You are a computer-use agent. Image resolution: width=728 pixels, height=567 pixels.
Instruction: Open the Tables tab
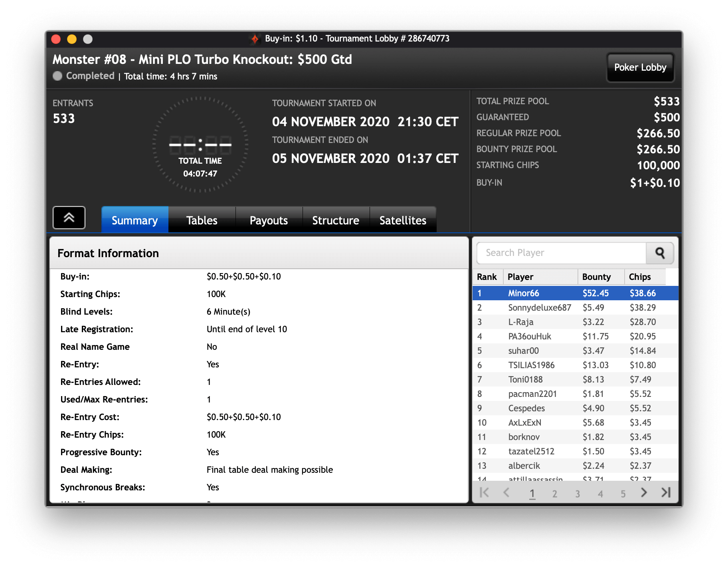tap(202, 220)
